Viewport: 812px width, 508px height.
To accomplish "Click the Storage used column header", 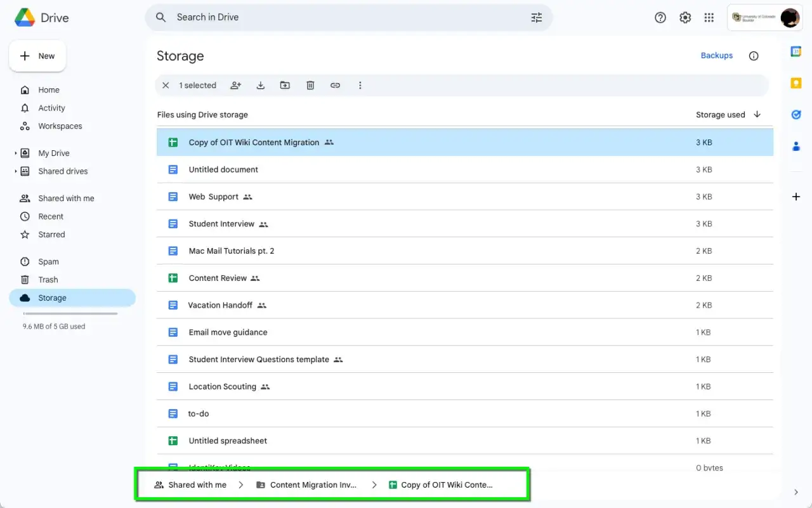I will 721,115.
